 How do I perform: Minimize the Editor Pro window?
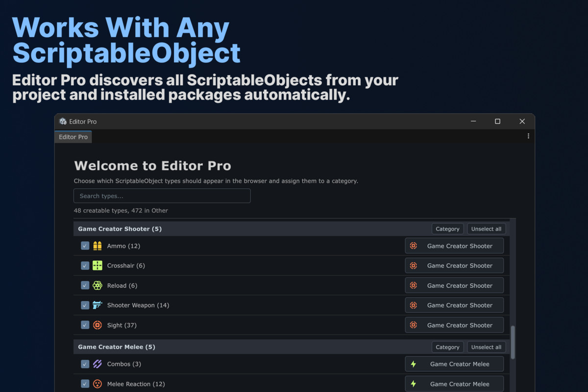click(473, 122)
